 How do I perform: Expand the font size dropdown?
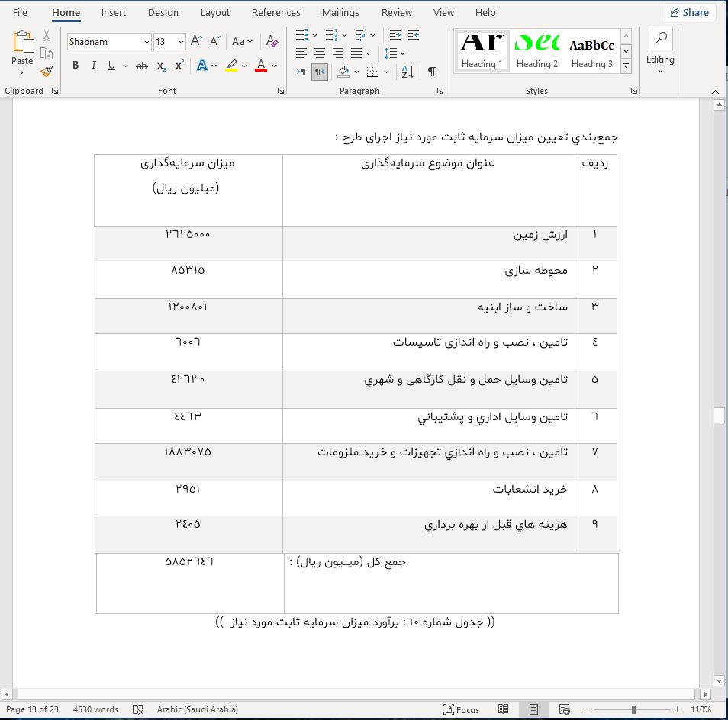[181, 42]
